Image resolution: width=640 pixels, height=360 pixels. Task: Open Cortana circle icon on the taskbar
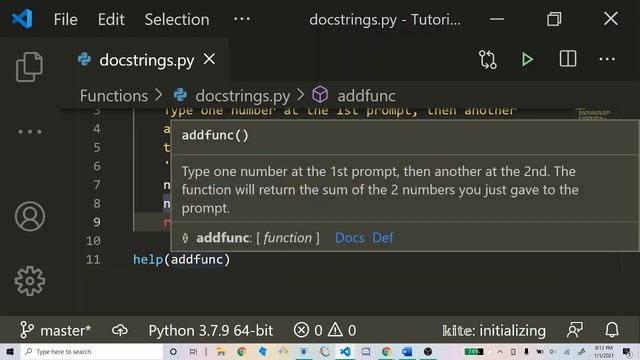173,351
